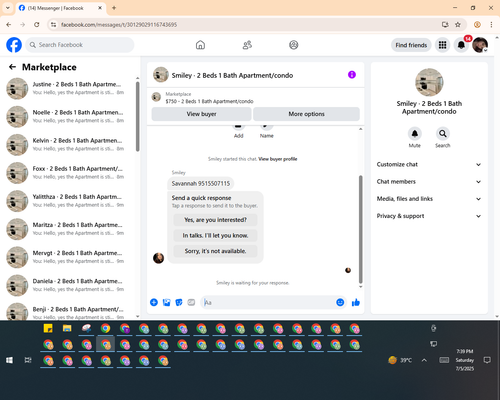This screenshot has height=400, width=500.
Task: Open the account profile picture menu
Action: point(480,45)
